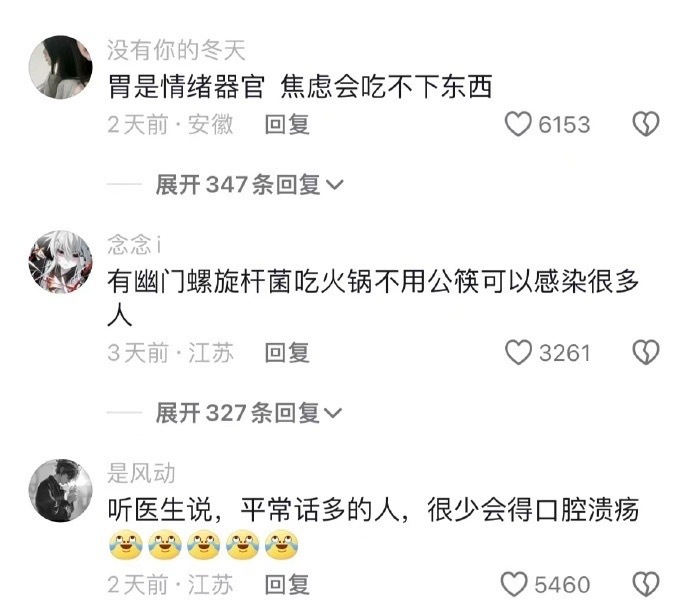The image size is (690, 616).
Task: Click the chevron beside 展开 327 条回复
Action: pos(333,414)
